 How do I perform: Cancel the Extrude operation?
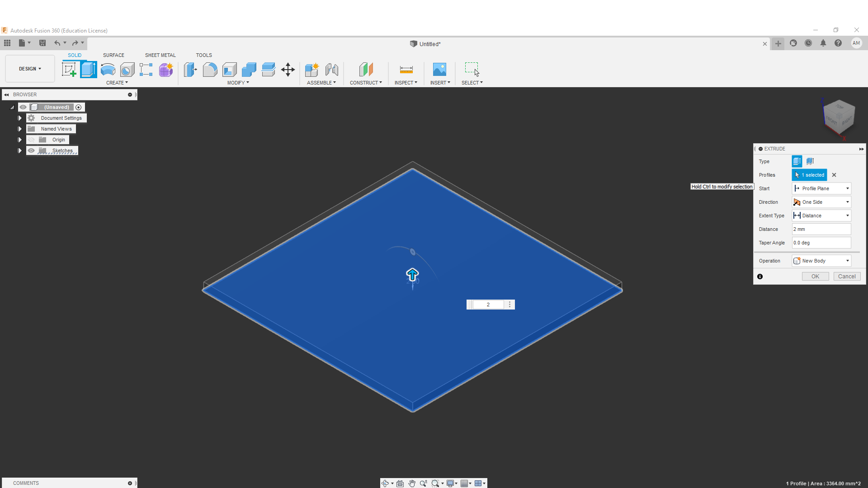(846, 277)
